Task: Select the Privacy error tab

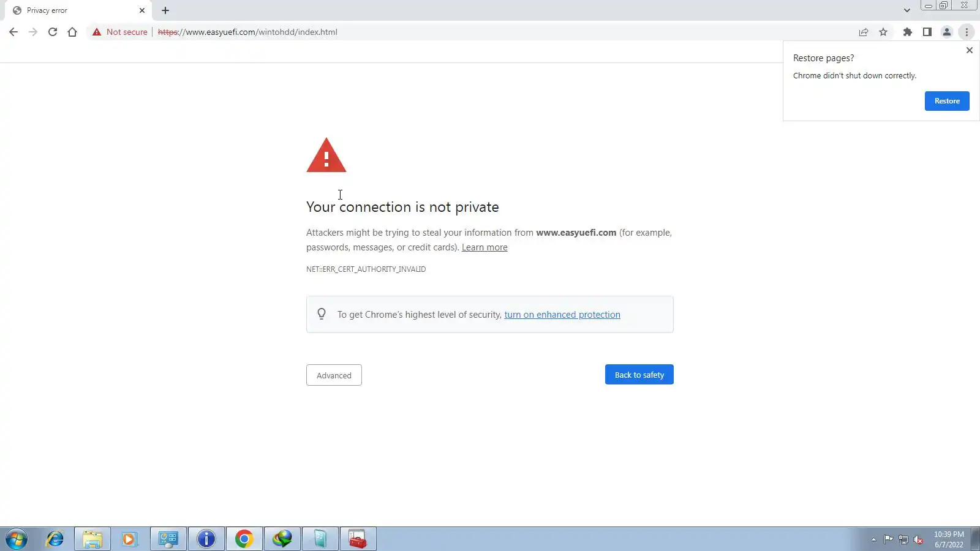Action: [x=77, y=10]
